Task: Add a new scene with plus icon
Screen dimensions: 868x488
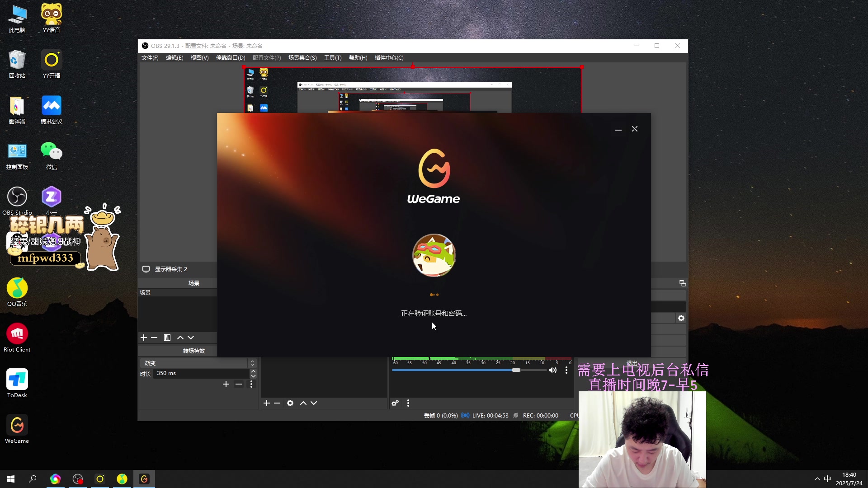Action: click(x=144, y=338)
